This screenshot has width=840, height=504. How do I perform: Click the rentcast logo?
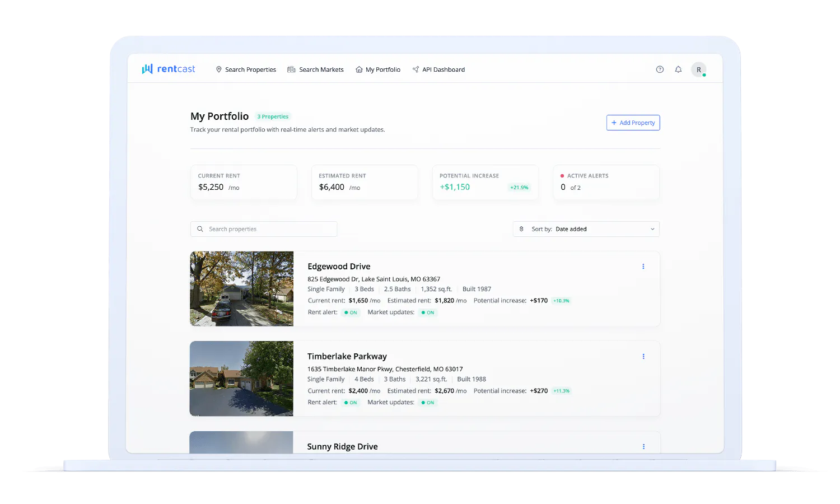[169, 69]
